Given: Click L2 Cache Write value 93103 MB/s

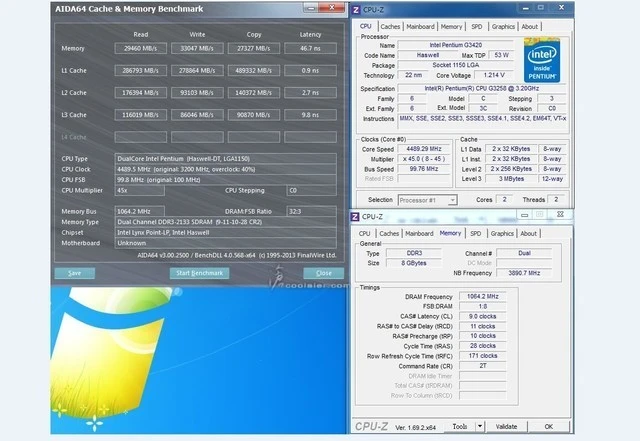Looking at the screenshot, I should [x=197, y=93].
